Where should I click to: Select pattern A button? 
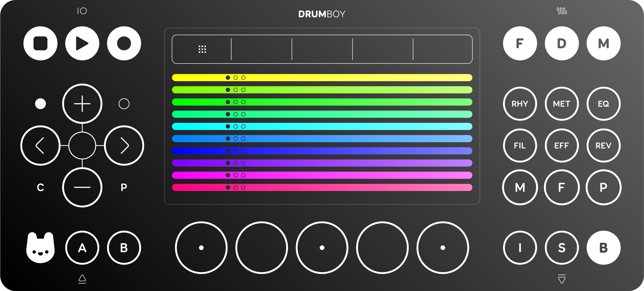(x=82, y=248)
